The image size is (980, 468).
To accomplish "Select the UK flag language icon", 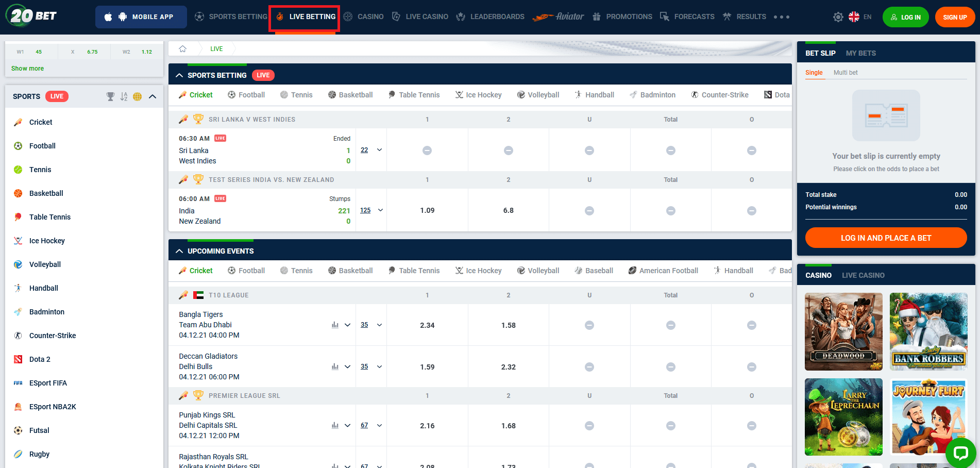I will (854, 17).
